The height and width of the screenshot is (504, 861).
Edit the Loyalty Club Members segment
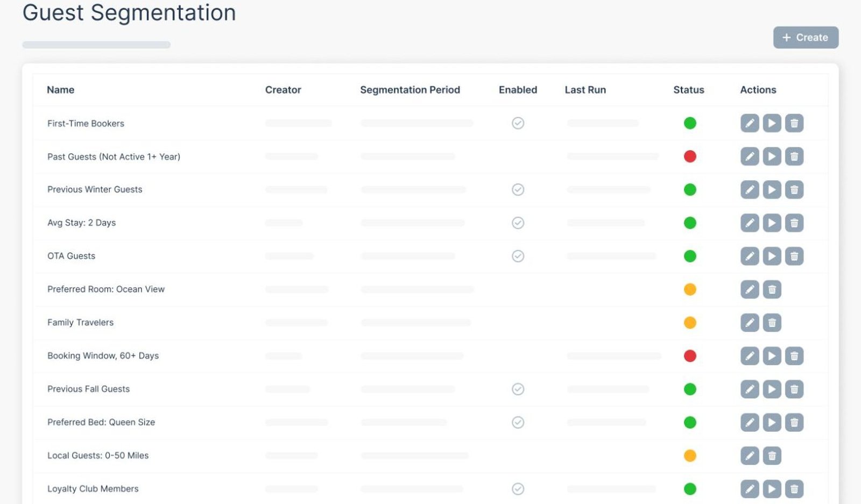[x=750, y=489]
